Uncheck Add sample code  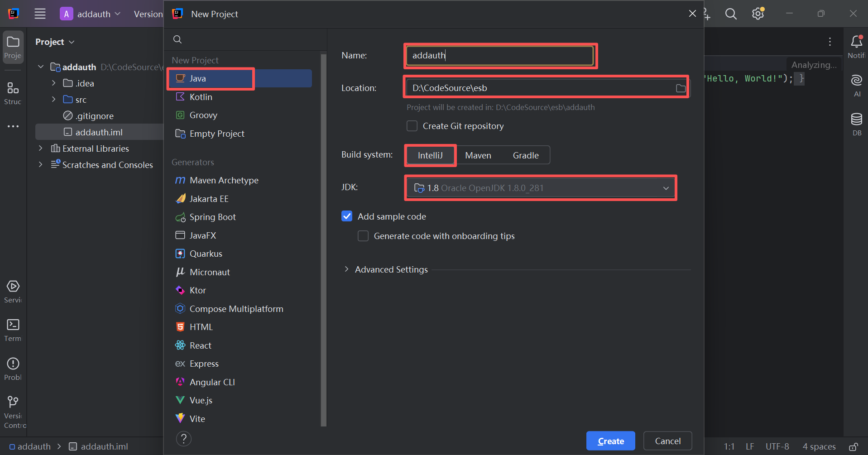pos(347,216)
